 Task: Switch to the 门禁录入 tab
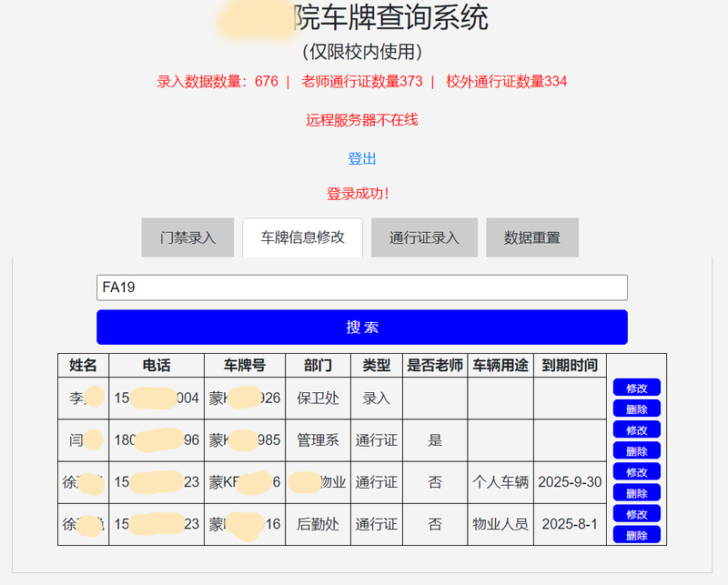187,237
